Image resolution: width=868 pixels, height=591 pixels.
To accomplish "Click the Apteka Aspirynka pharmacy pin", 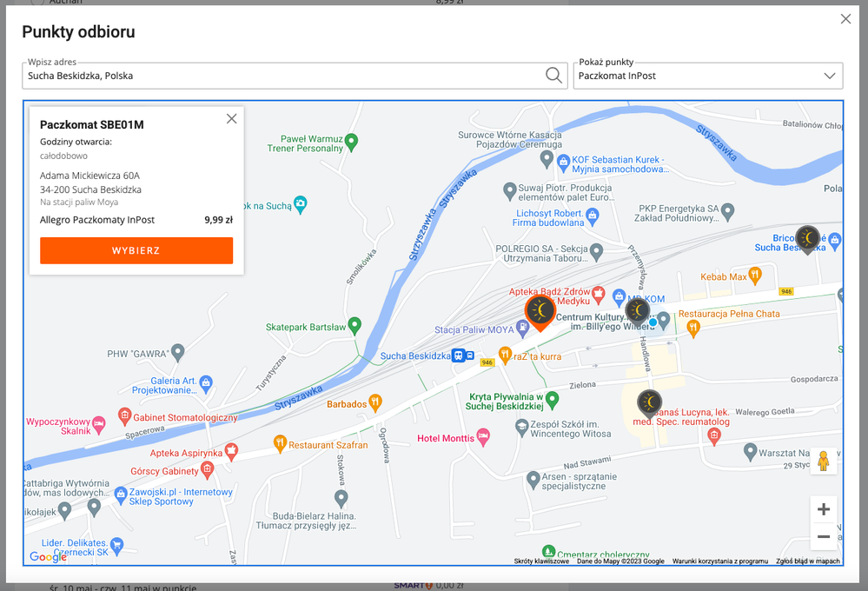I will coord(231,451).
